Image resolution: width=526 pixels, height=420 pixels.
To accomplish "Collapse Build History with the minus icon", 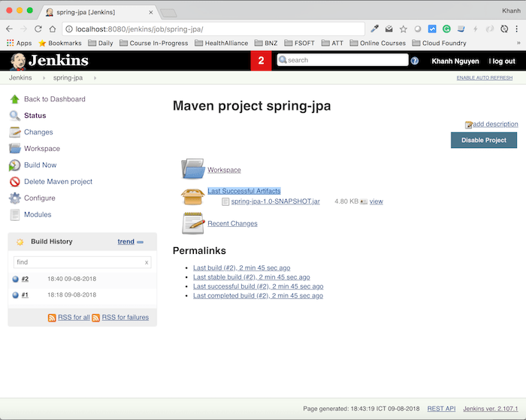I will click(x=141, y=242).
